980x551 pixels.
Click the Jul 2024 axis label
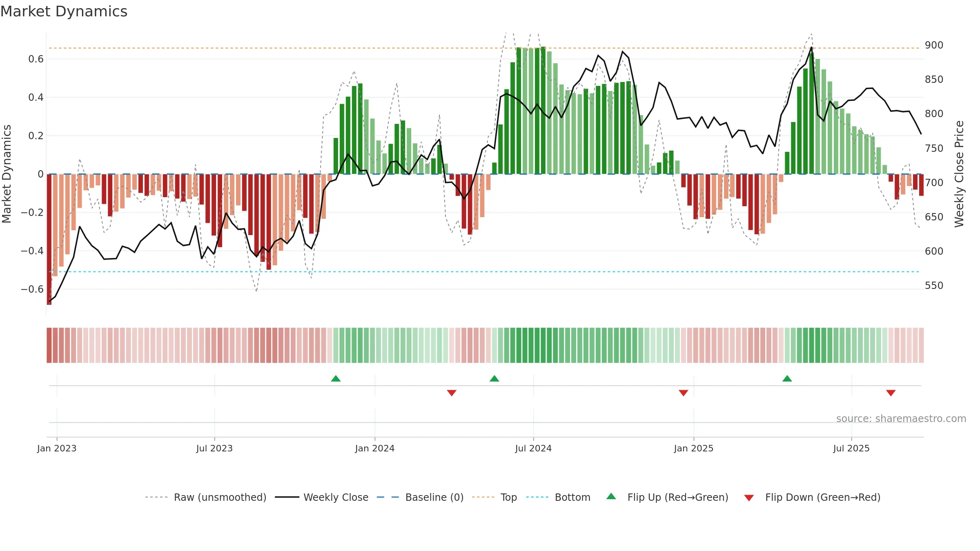pos(533,448)
